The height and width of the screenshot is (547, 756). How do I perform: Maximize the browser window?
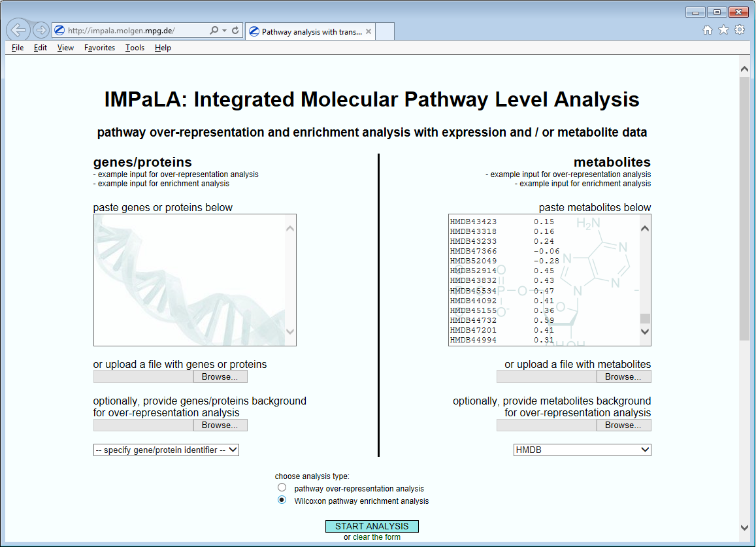pos(717,12)
